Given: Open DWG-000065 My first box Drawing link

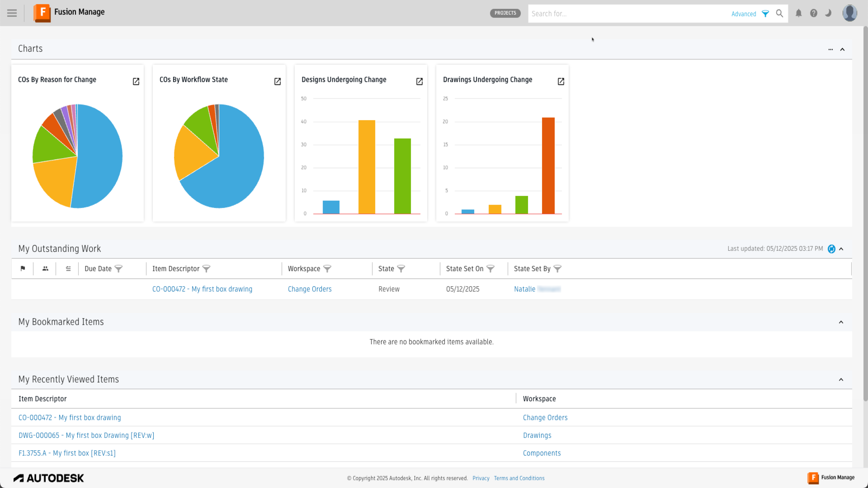Looking at the screenshot, I should click(x=86, y=435).
